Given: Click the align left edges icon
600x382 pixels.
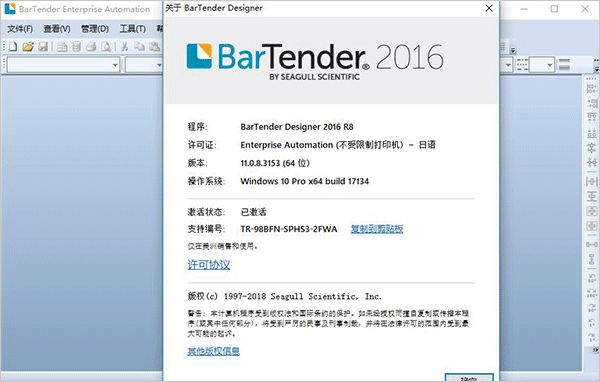Looking at the screenshot, I should 592,89.
